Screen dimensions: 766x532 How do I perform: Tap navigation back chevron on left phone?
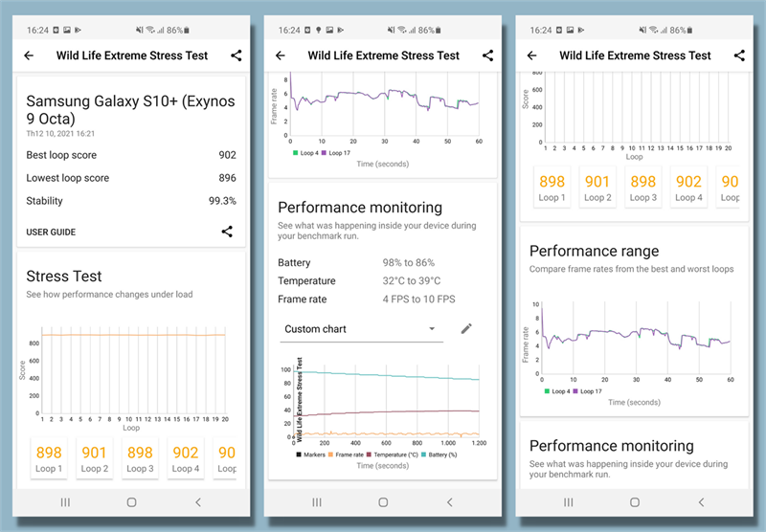click(x=198, y=502)
